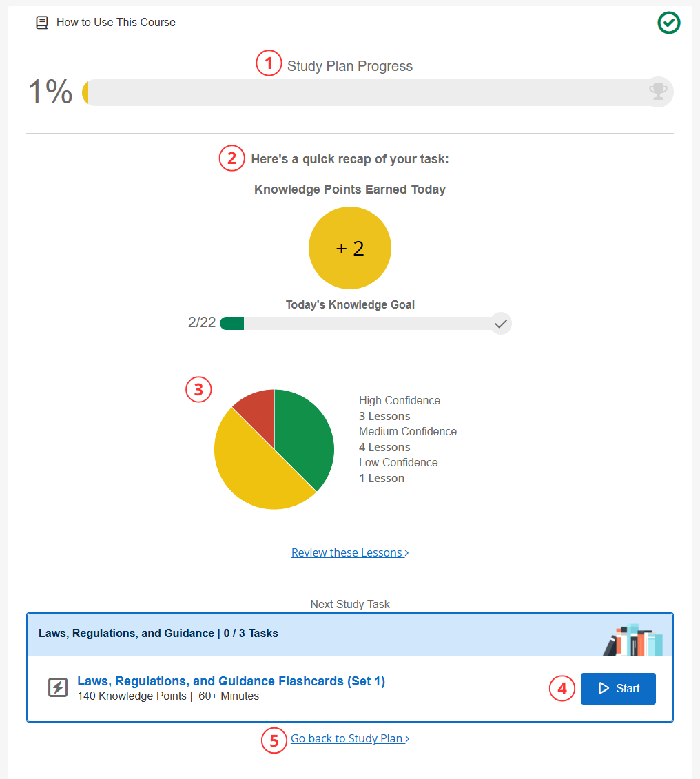Image resolution: width=700 pixels, height=779 pixels.
Task: Click the Study Plan Progress bar
Action: tap(365, 92)
